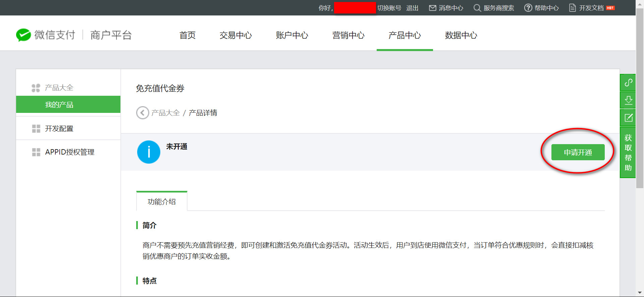Click the page vertical scrollbar thumb
The width and height of the screenshot is (644, 297).
tap(640, 97)
